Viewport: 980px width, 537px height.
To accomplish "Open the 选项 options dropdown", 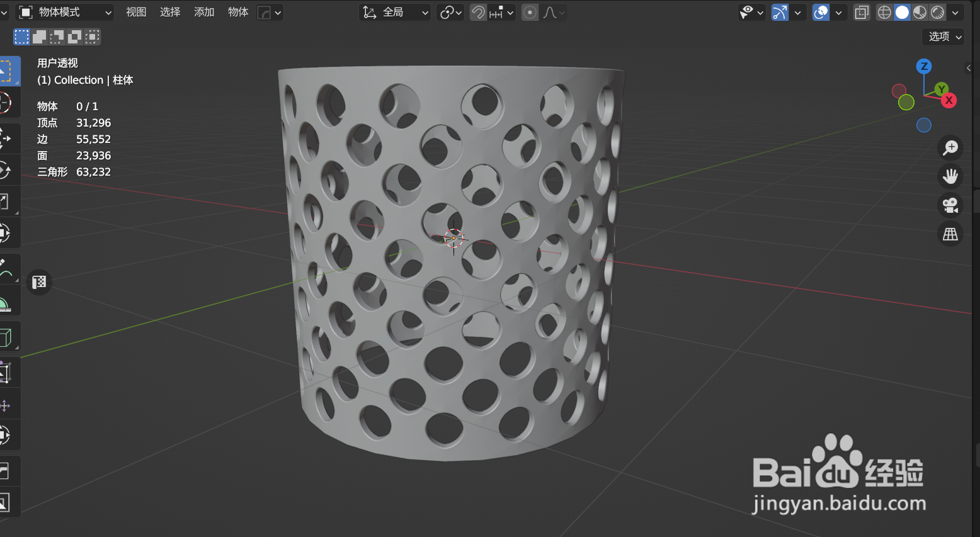I will tap(943, 37).
